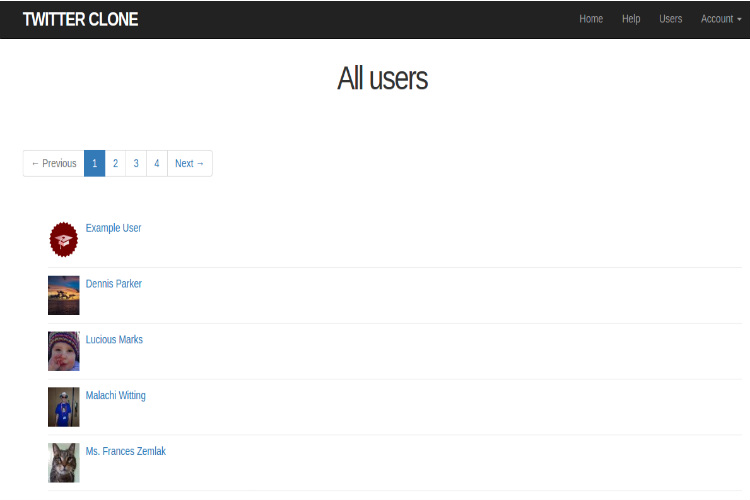
Task: Click Malachi Witting's avatar image
Action: click(x=63, y=407)
